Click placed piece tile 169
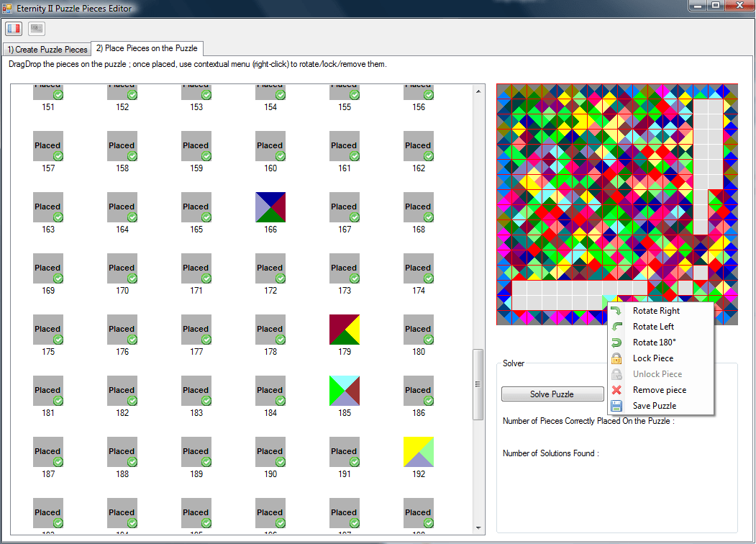Screen dimensions: 756x544 click(x=48, y=268)
